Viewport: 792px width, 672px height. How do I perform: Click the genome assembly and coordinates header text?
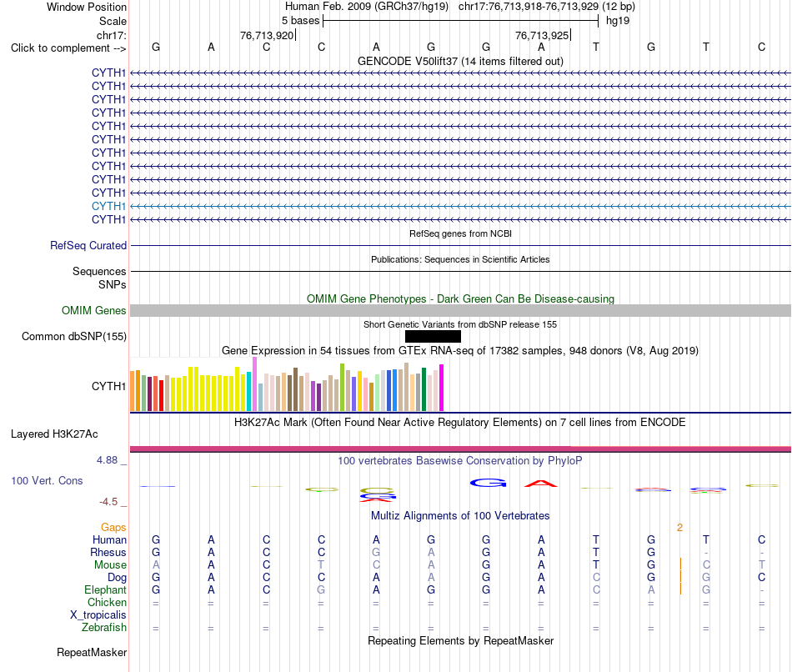click(x=460, y=7)
